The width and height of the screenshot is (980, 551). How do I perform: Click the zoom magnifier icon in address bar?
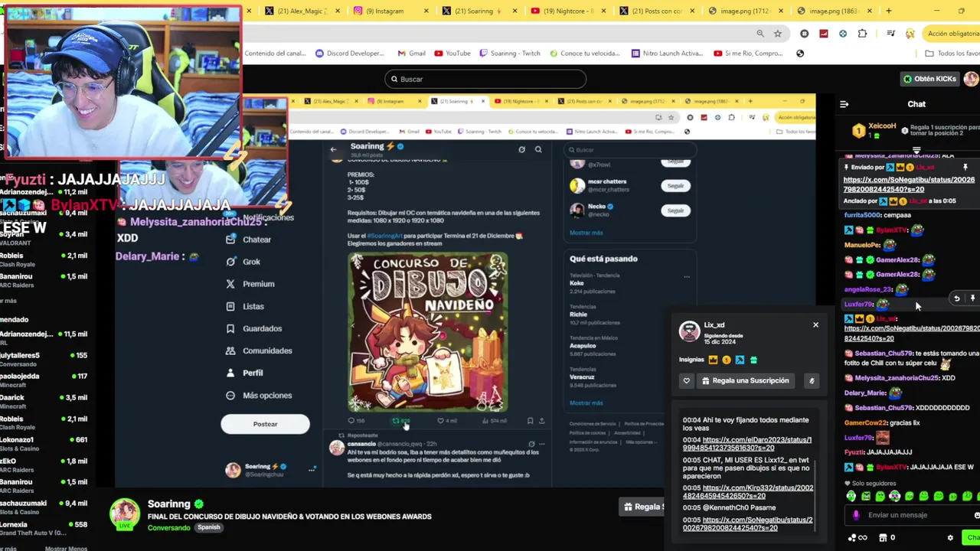(x=760, y=34)
